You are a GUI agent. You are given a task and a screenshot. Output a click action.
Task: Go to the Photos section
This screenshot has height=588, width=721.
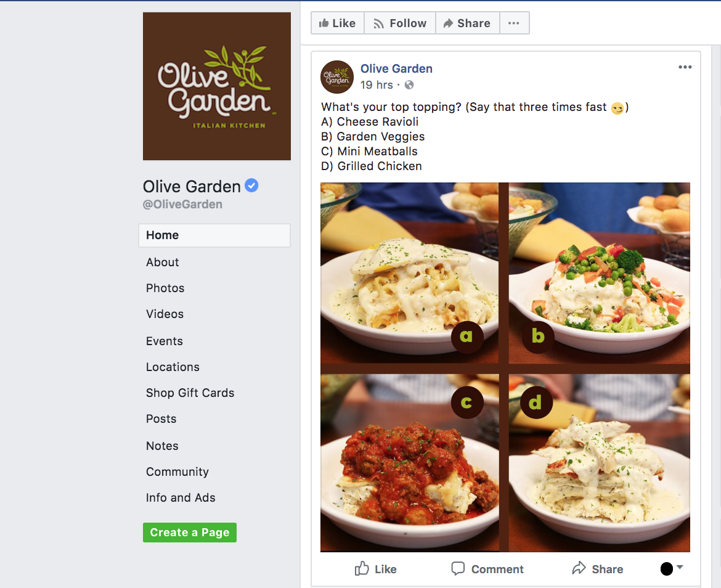(x=165, y=288)
